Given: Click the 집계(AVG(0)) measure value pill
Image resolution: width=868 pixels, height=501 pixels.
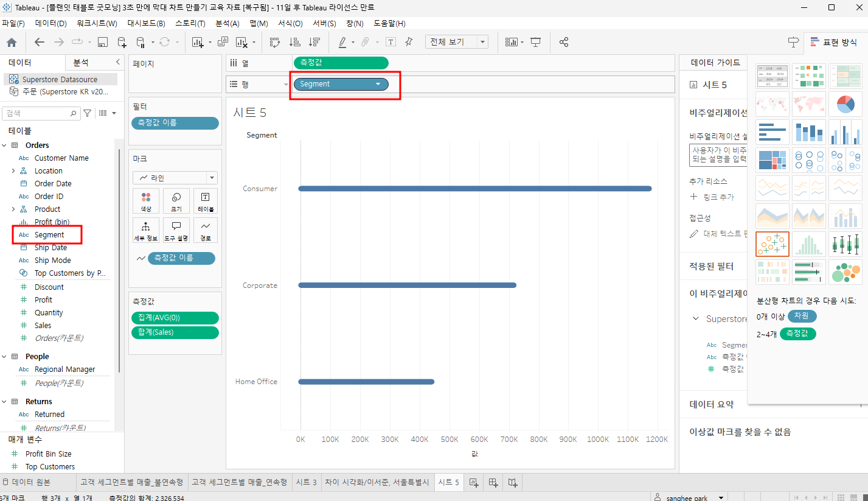Looking at the screenshot, I should [175, 318].
